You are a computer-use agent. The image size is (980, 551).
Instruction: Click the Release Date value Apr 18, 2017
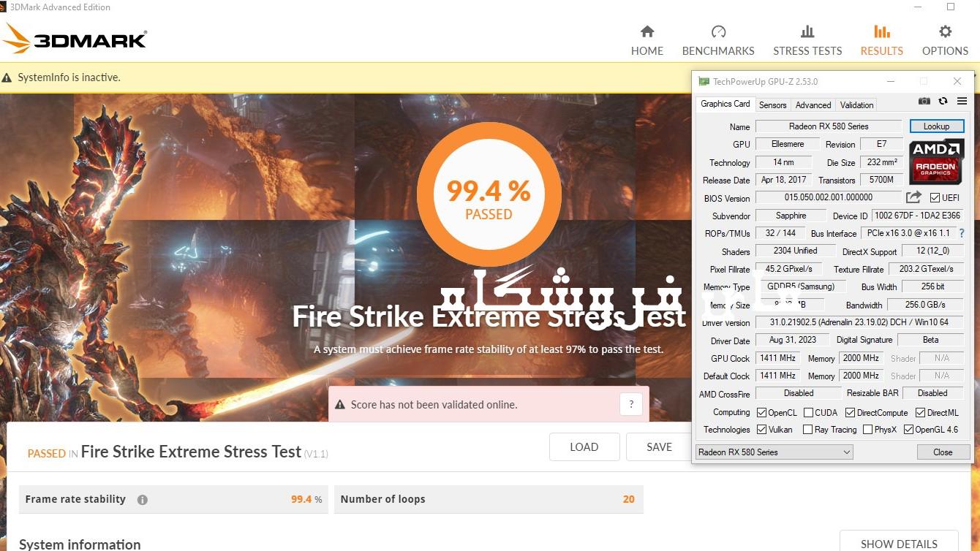click(783, 180)
